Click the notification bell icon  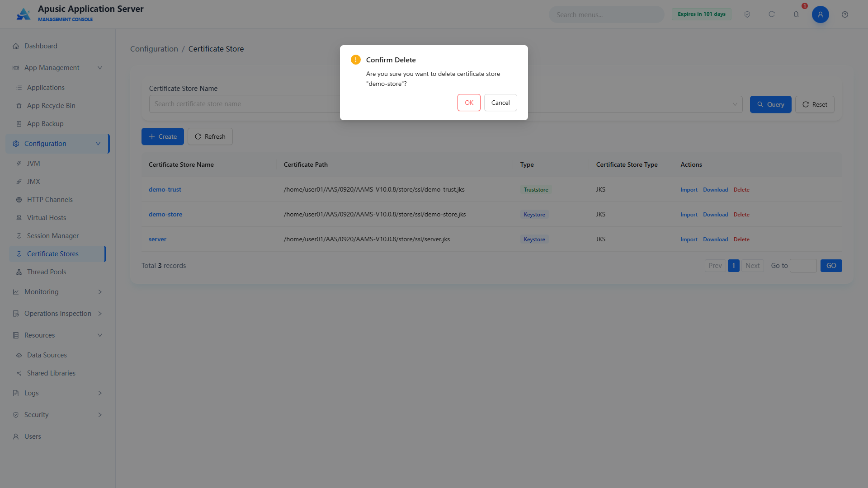point(796,14)
